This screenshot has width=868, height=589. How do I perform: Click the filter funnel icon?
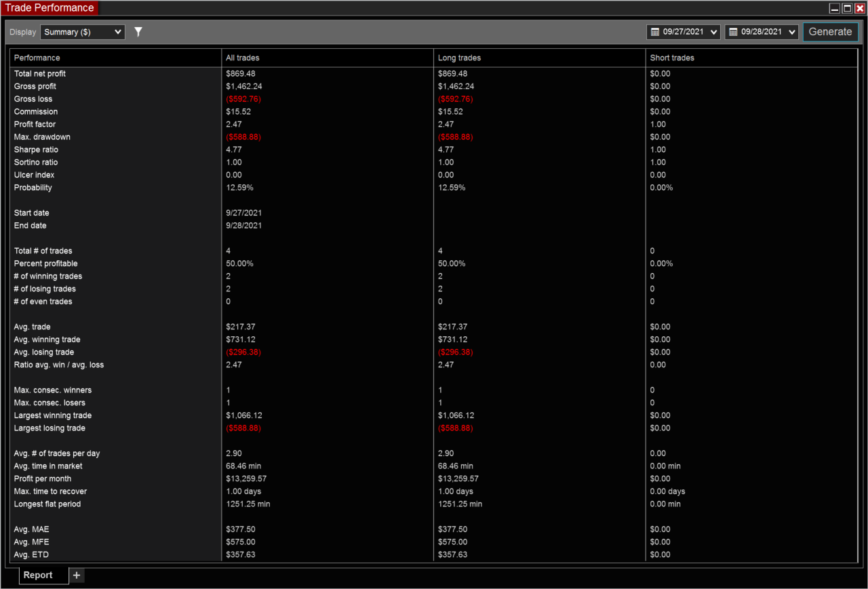pos(138,32)
